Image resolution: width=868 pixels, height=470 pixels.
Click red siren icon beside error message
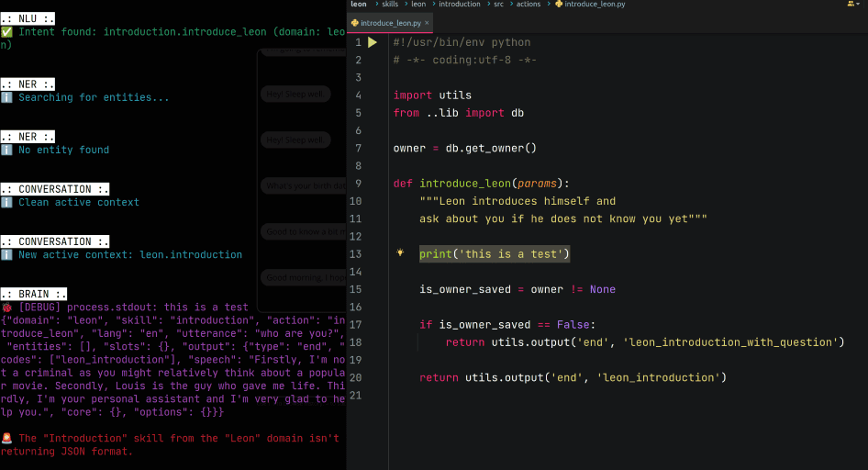(x=6, y=439)
